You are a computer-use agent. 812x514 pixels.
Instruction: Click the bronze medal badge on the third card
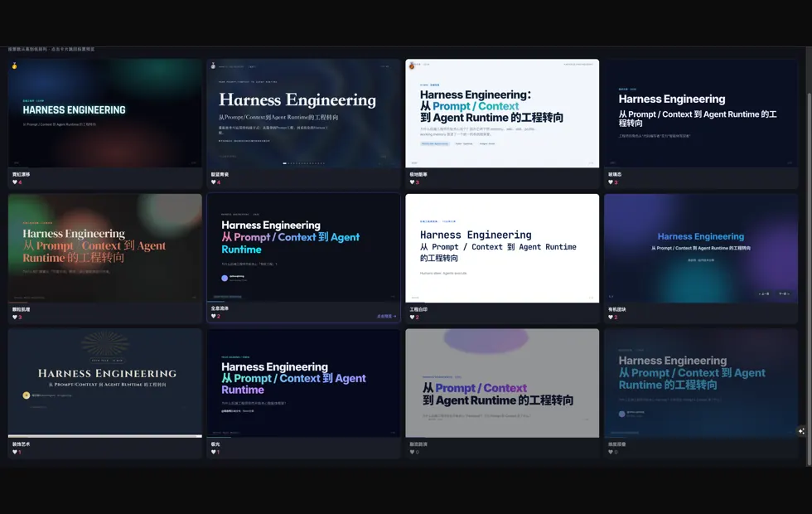(412, 65)
